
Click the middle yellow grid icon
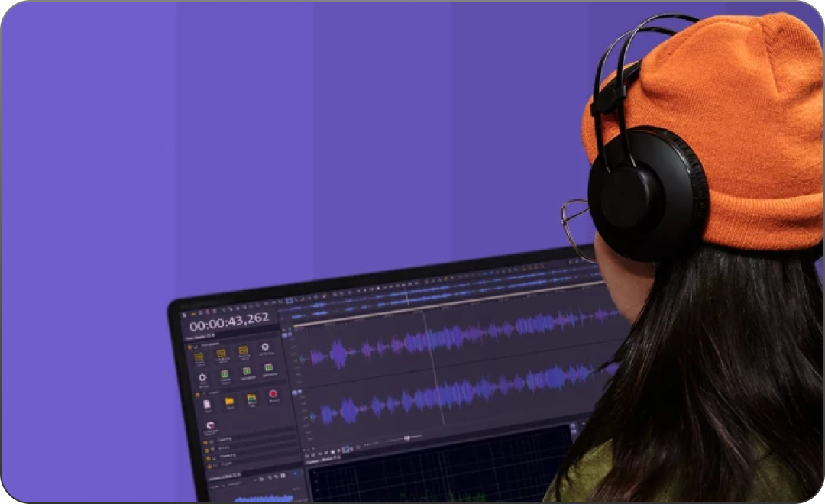pyautogui.click(x=221, y=354)
